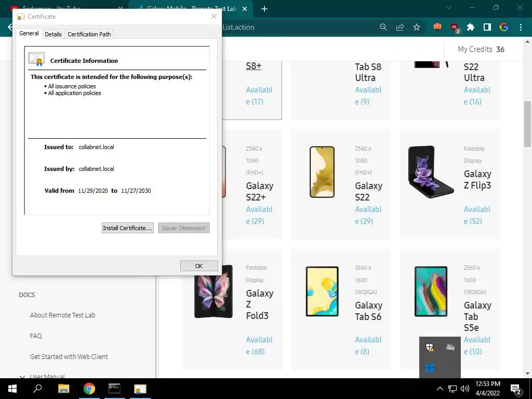Open the Galaxy S22 Available (29) link
Viewport: 532px width, 399px height.
tap(368, 215)
